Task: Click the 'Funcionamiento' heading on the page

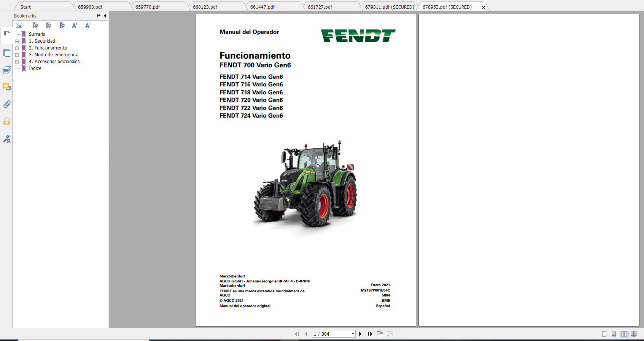Action: [x=255, y=56]
